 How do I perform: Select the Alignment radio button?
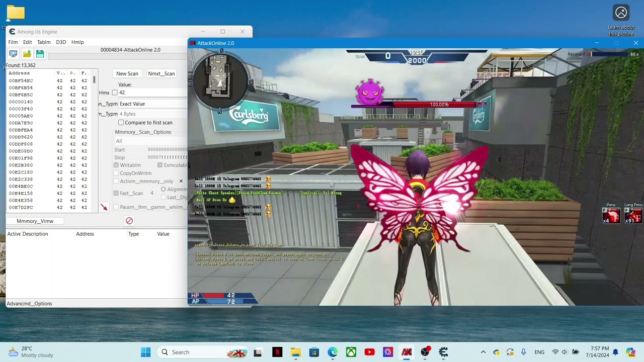pos(164,190)
